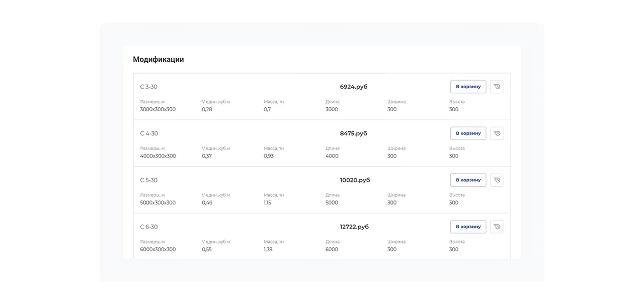Select the С 3-30 modification title
Image resolution: width=644 pixels, height=305 pixels.
coord(148,87)
